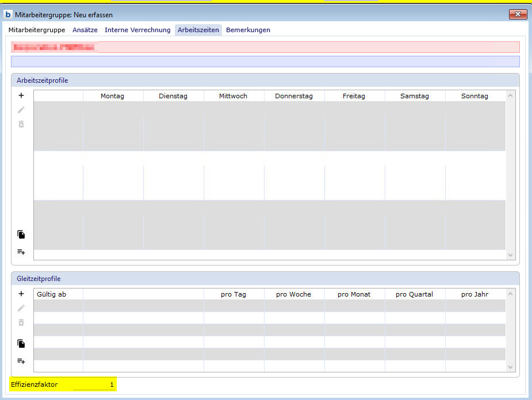Click the add-list icon in Arbeitszeitprofile panel
The height and width of the screenshot is (400, 532).
pos(21,252)
